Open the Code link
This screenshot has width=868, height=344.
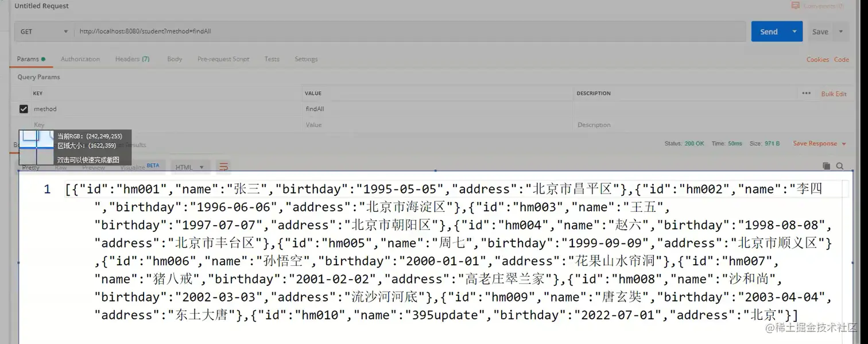coord(842,60)
